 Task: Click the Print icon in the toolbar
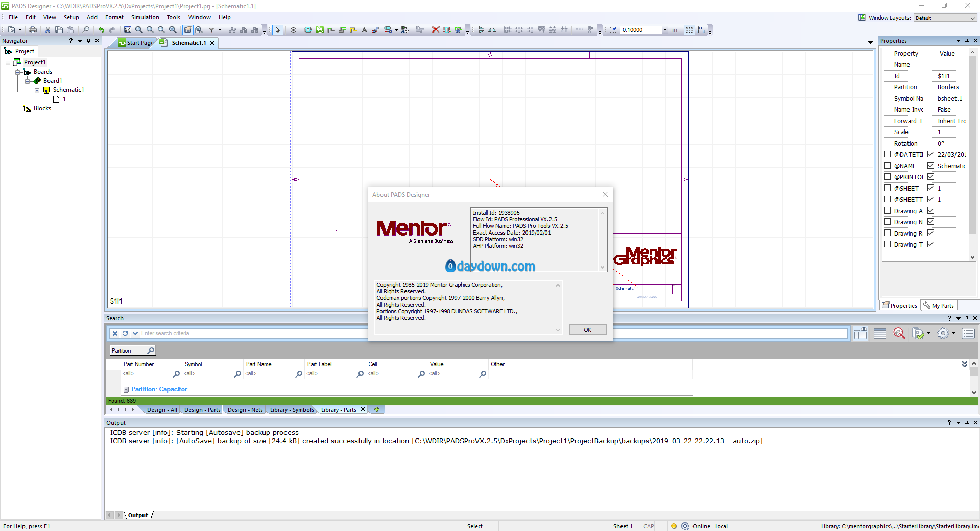33,30
